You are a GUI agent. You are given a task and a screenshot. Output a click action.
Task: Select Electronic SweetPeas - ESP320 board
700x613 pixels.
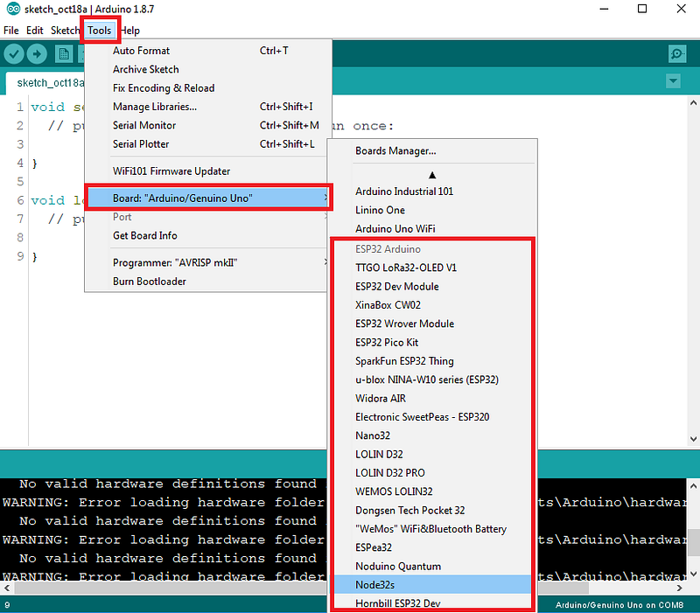click(x=432, y=417)
